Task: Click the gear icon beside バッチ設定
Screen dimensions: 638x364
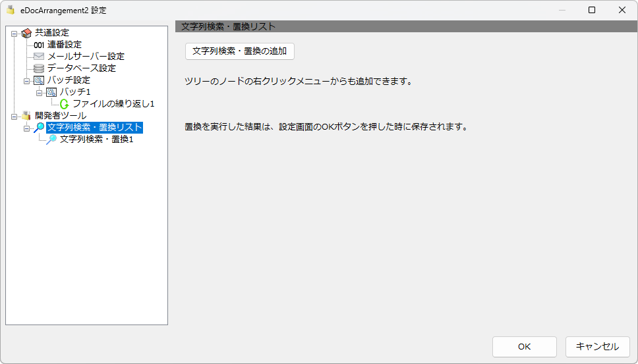Action: coord(39,80)
